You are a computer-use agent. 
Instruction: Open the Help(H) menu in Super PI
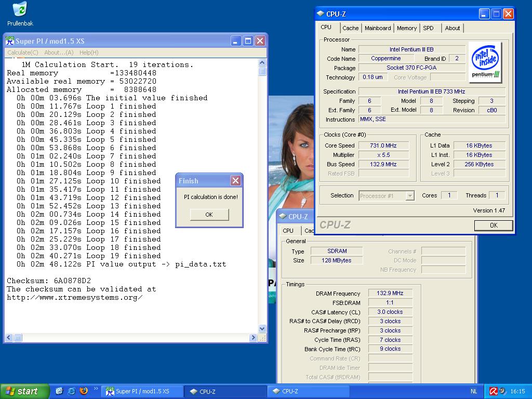pyautogui.click(x=89, y=52)
